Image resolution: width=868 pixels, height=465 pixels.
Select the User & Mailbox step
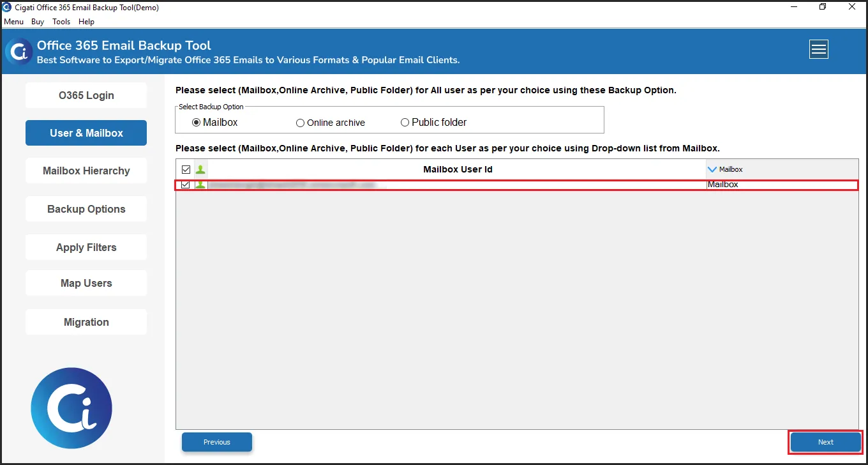pos(86,133)
